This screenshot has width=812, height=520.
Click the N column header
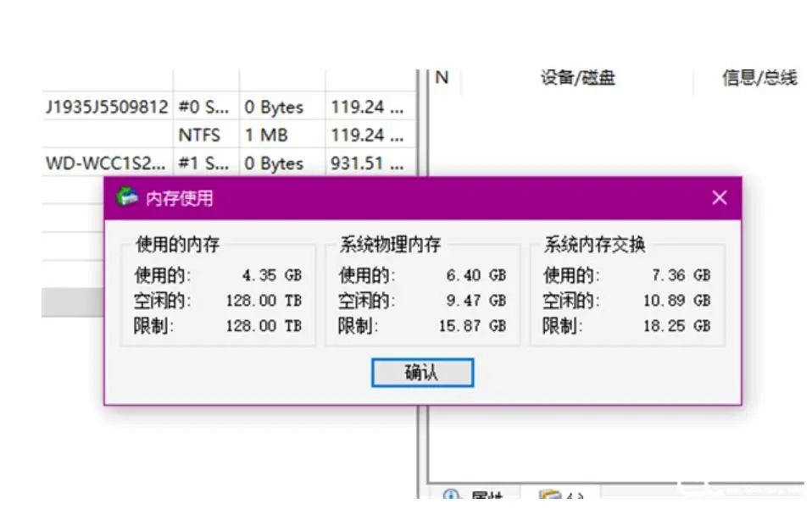pos(442,78)
